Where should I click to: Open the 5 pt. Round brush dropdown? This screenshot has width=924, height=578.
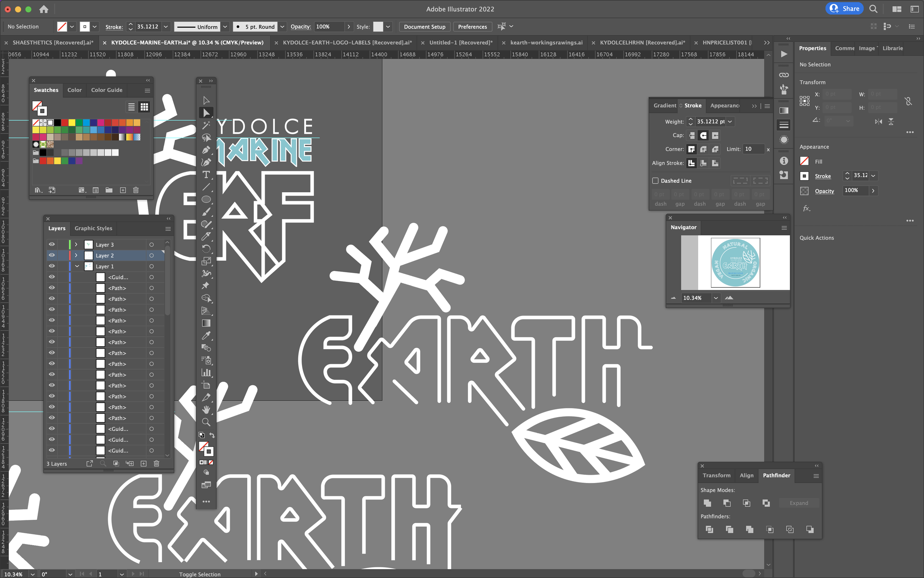(282, 27)
